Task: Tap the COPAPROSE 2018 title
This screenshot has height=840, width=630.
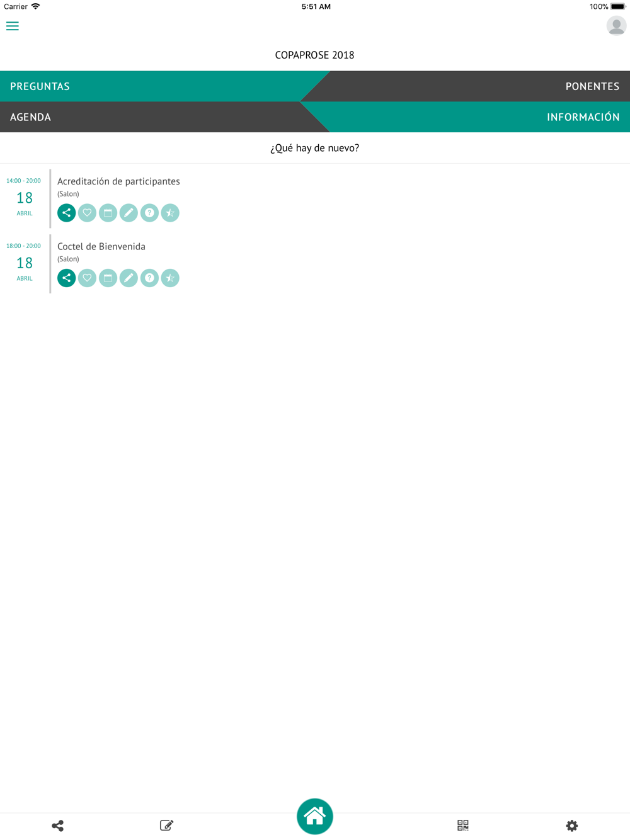Action: tap(315, 55)
